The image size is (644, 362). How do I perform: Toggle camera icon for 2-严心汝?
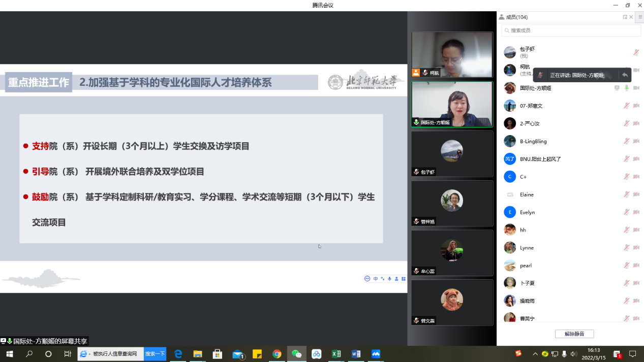[636, 123]
